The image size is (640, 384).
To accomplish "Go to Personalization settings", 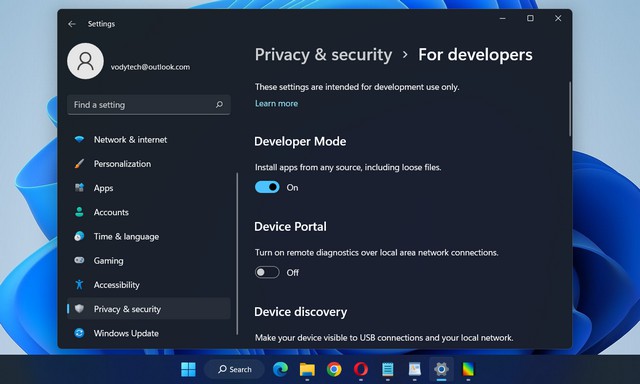I will click(149, 164).
